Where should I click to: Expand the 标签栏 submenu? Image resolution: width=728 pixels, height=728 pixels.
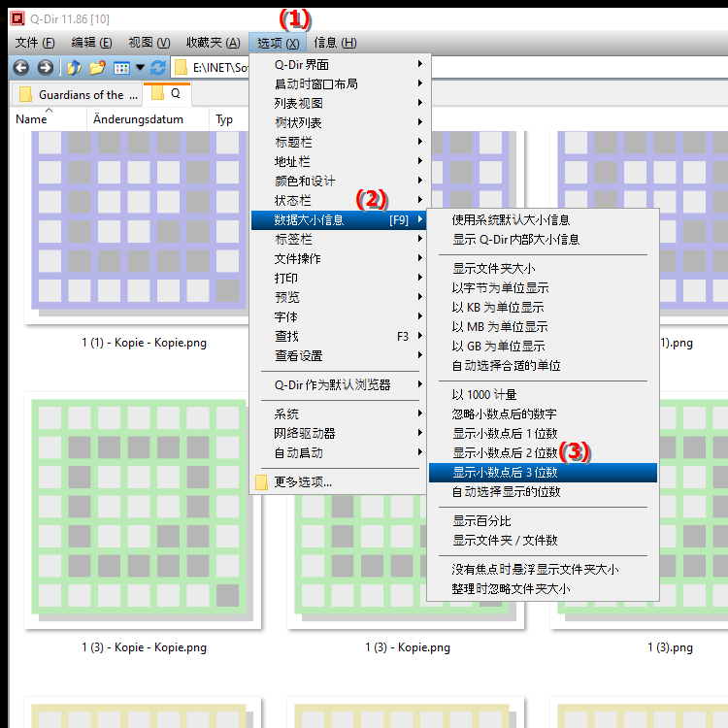coord(340,239)
